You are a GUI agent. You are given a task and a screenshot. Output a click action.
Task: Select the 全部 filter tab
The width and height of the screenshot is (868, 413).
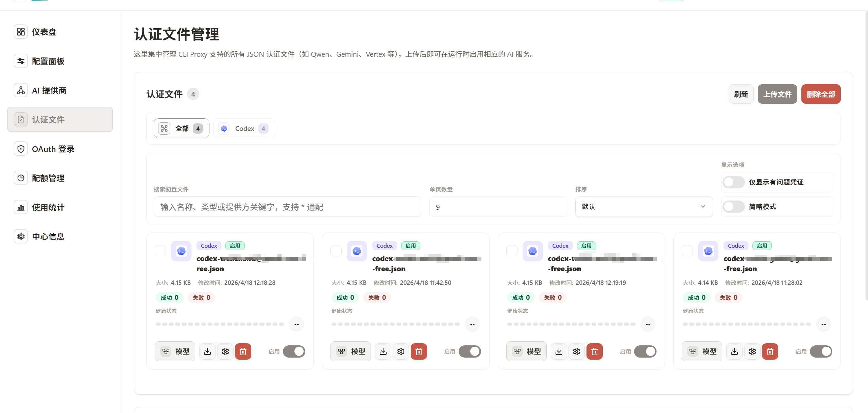click(181, 128)
